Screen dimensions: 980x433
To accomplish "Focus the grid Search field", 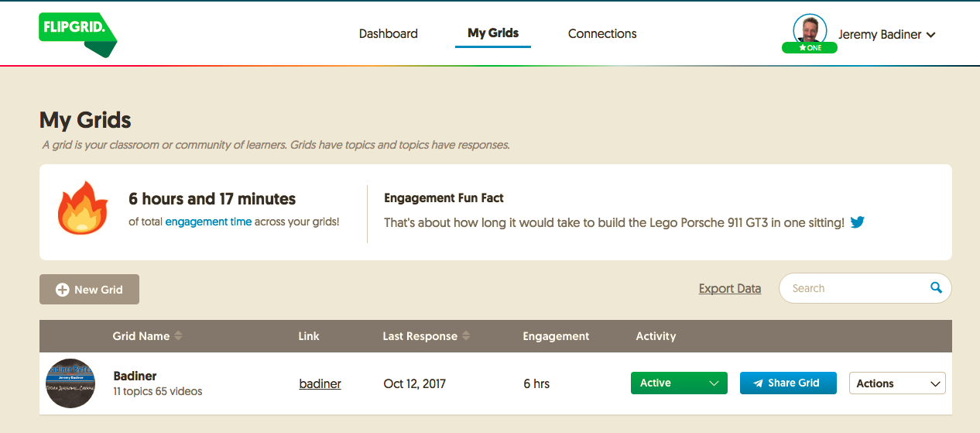I will coord(865,288).
